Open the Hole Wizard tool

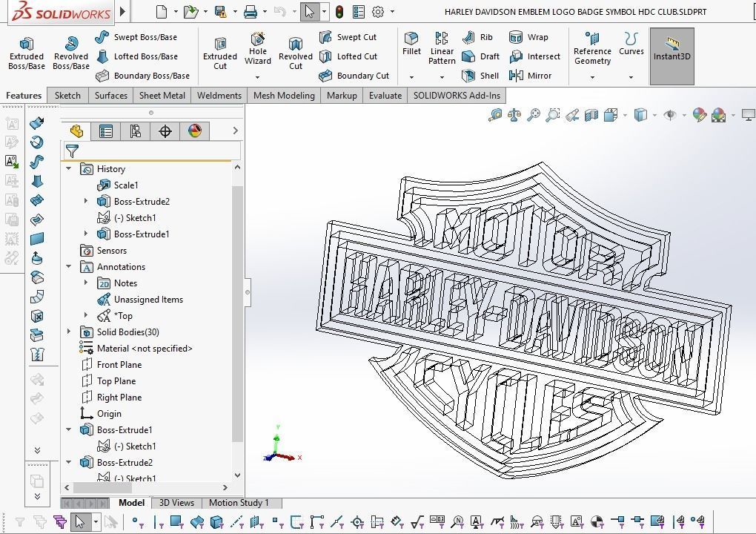click(x=257, y=49)
